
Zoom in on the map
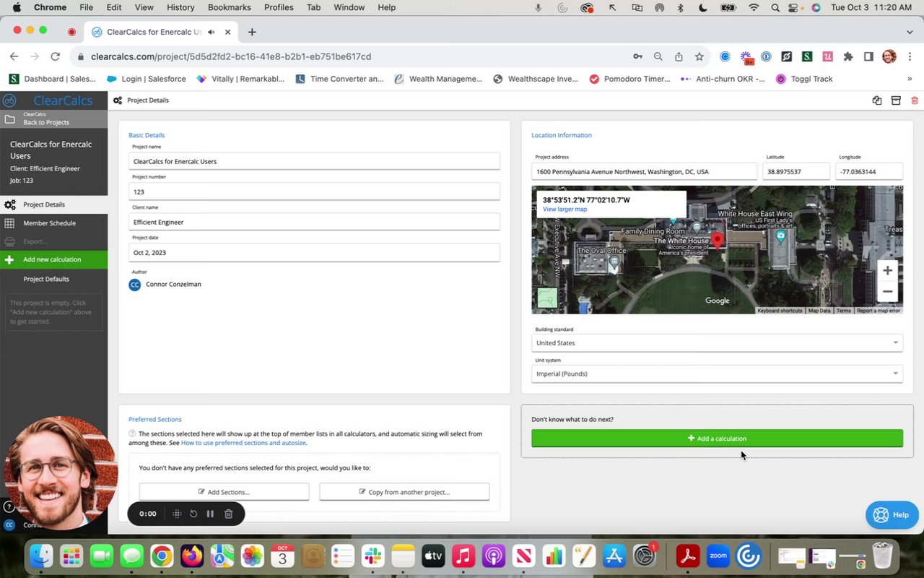coord(888,270)
